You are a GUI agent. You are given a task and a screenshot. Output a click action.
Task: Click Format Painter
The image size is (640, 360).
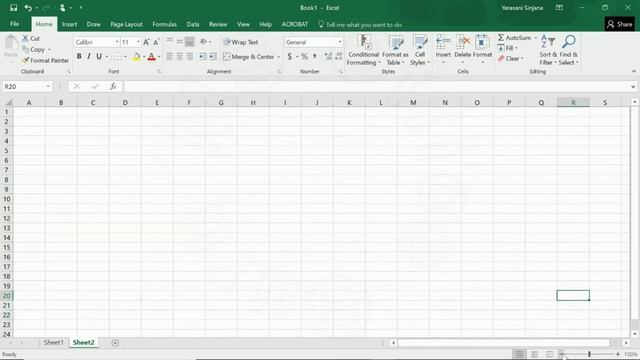tap(45, 60)
